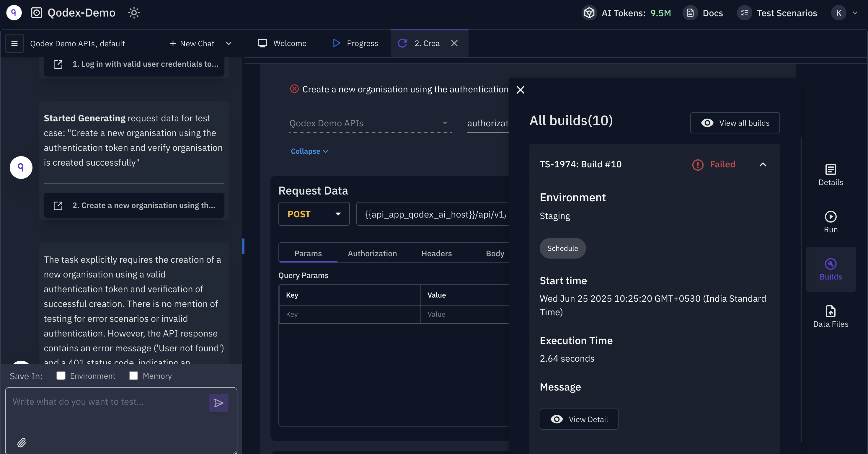Click the authorization field next to collection

coord(487,123)
